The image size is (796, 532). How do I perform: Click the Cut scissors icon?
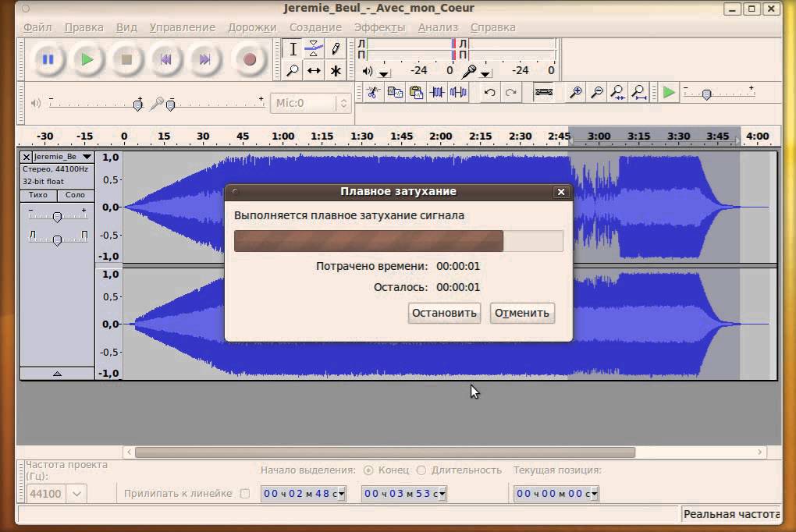point(373,92)
